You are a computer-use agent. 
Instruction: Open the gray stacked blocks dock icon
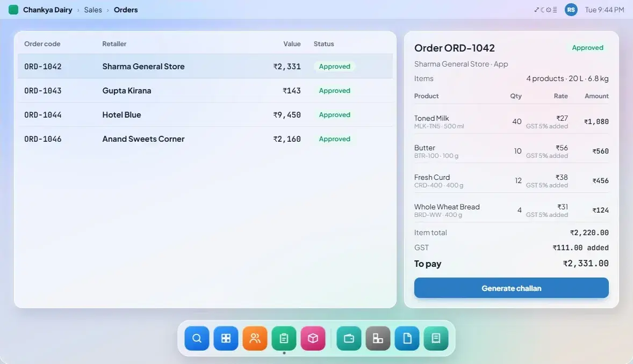[378, 338]
